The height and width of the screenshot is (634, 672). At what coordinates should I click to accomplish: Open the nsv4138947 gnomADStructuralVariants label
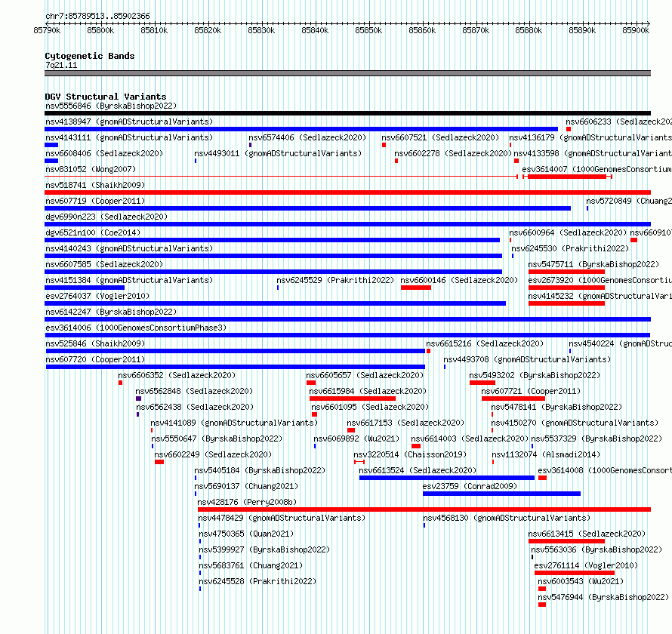coord(129,122)
